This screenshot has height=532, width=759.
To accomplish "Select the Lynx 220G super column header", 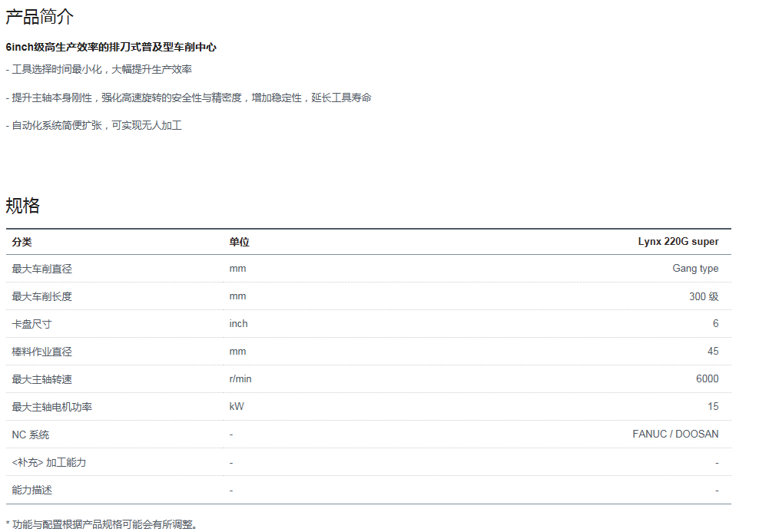I will [x=678, y=242].
